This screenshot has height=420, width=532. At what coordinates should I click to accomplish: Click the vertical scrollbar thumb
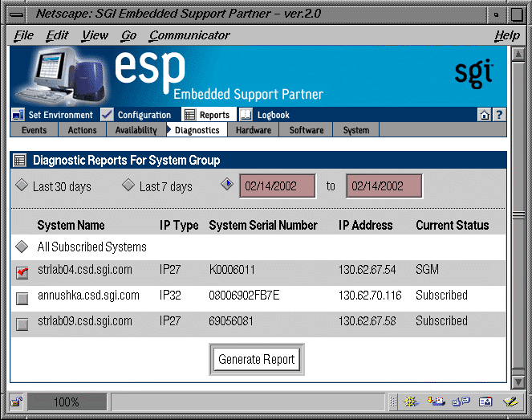518,215
